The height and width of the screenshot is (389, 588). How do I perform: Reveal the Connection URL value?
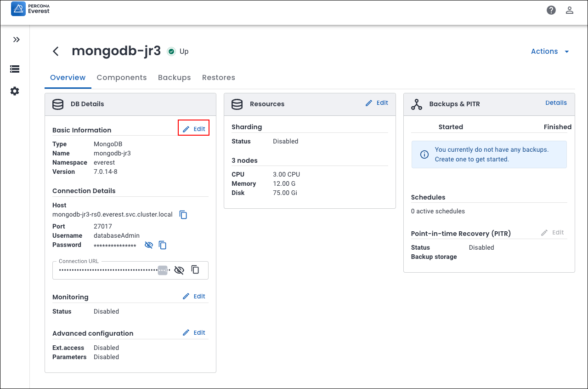pos(179,270)
